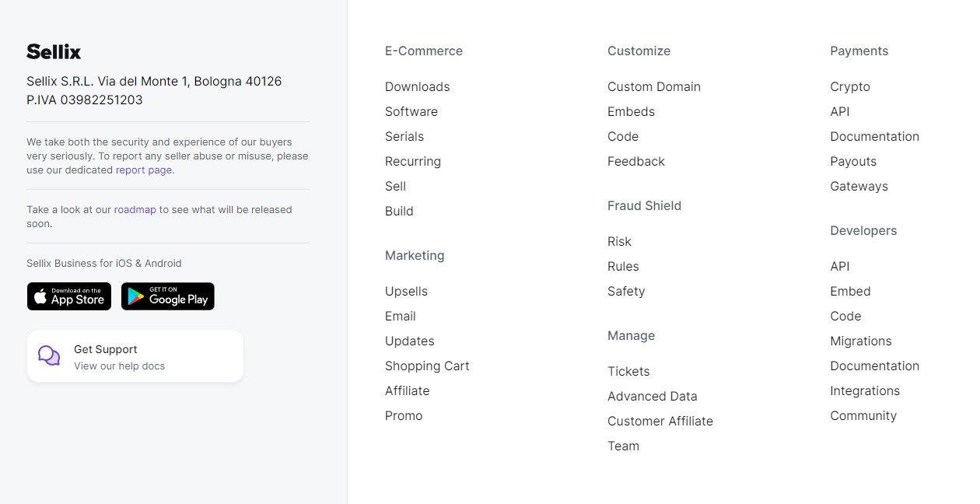Open the Recurring link
The height and width of the screenshot is (504, 980).
coord(413,161)
